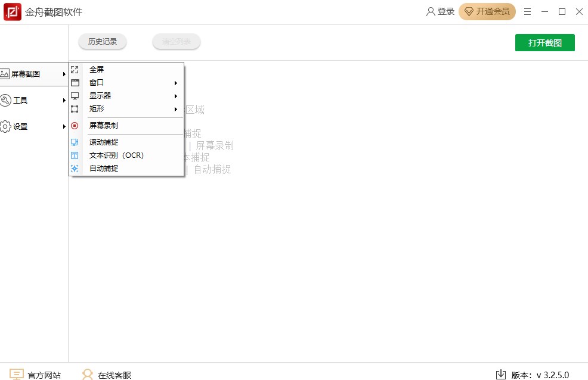The height and width of the screenshot is (380, 588).
Task: Click the version update download icon
Action: (501, 375)
